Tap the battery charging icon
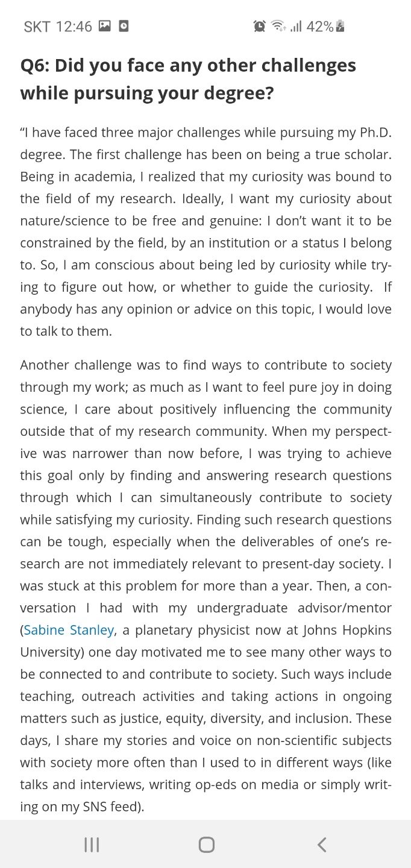The width and height of the screenshot is (411, 868). (x=340, y=26)
